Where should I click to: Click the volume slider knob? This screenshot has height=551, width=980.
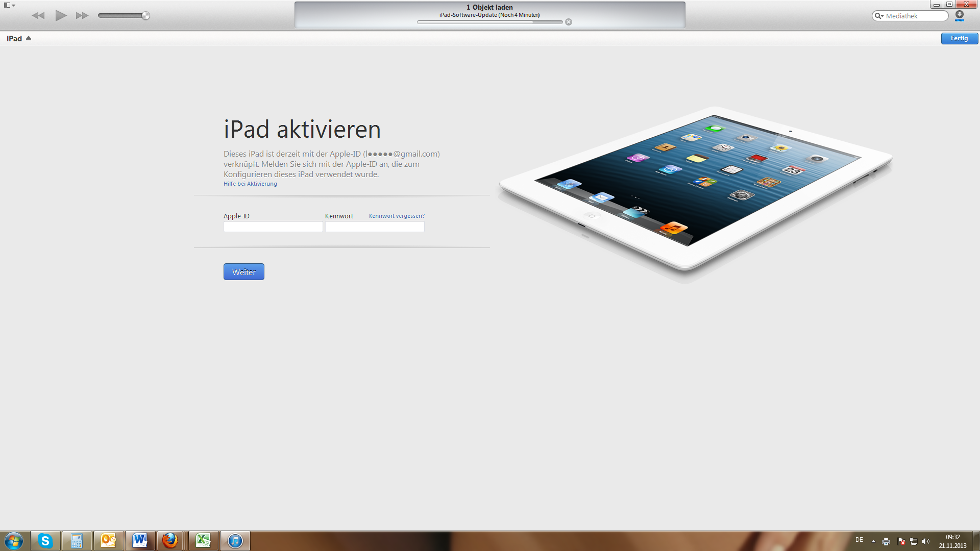pyautogui.click(x=145, y=16)
